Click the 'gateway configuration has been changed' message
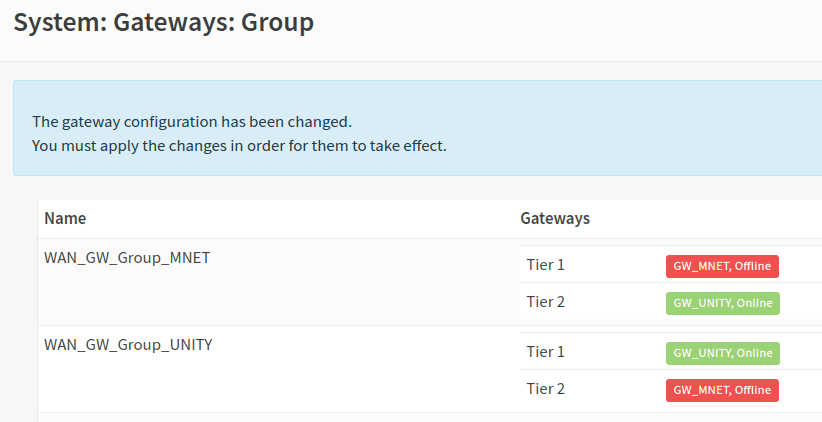Viewport: 822px width, 422px height. point(192,122)
